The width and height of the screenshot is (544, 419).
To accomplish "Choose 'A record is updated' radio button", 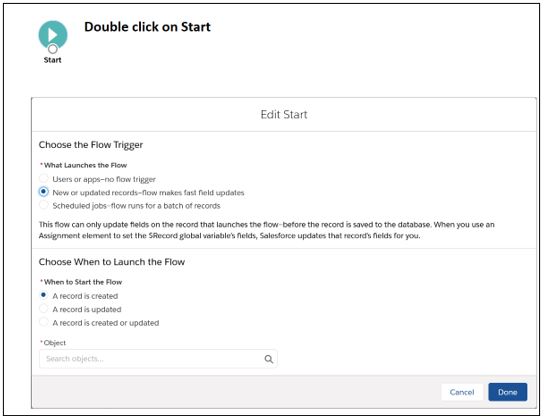I will tap(43, 309).
